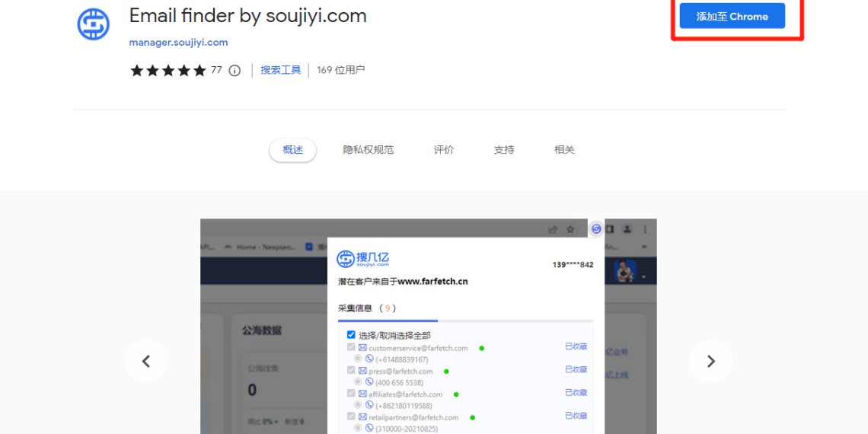This screenshot has height=434, width=868.
Task: Click envelope icon beside affiliates@farfetch.com
Action: click(362, 394)
